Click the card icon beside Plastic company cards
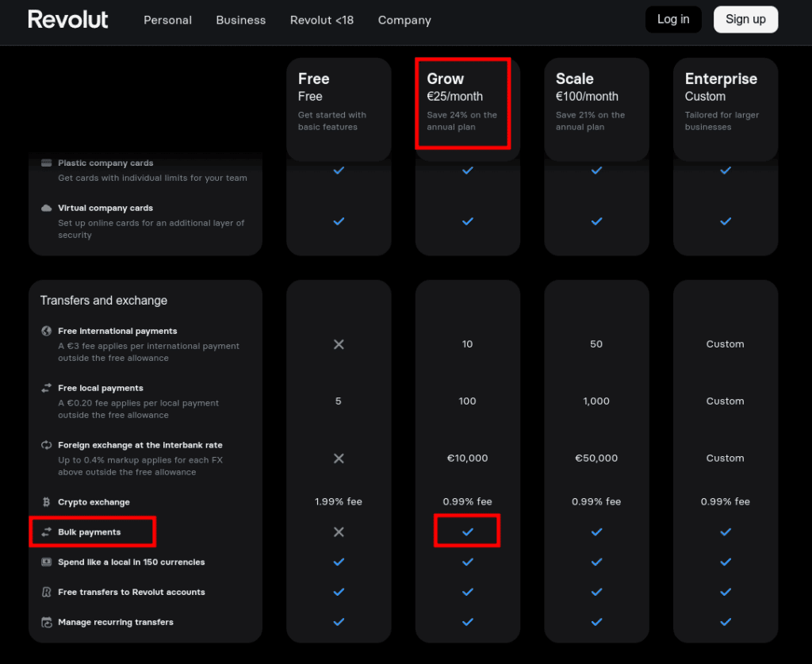Image resolution: width=812 pixels, height=664 pixels. (x=47, y=163)
